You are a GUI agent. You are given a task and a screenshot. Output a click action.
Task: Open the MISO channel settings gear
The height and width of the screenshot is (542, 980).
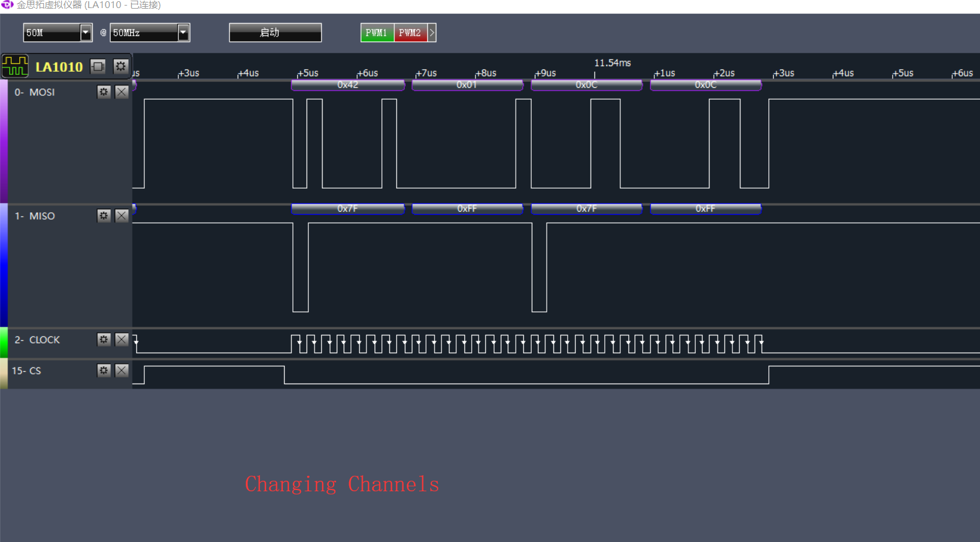(103, 215)
